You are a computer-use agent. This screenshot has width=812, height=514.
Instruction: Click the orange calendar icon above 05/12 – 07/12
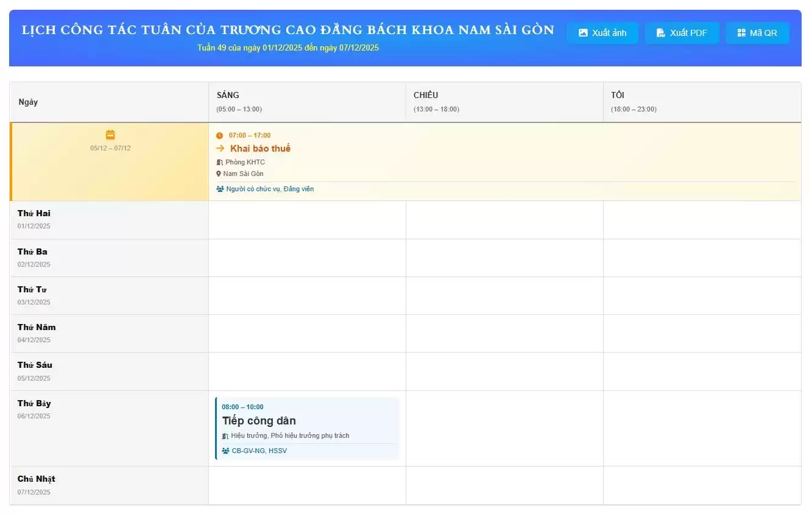[x=110, y=135]
